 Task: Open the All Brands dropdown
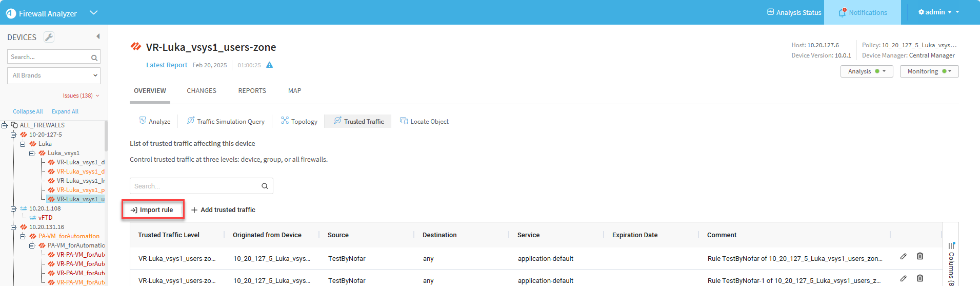point(54,75)
